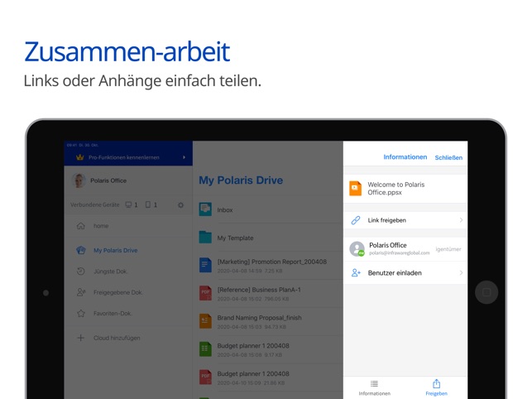
Task: Open Brand Naming Proposal_finish file
Action: coord(271,321)
